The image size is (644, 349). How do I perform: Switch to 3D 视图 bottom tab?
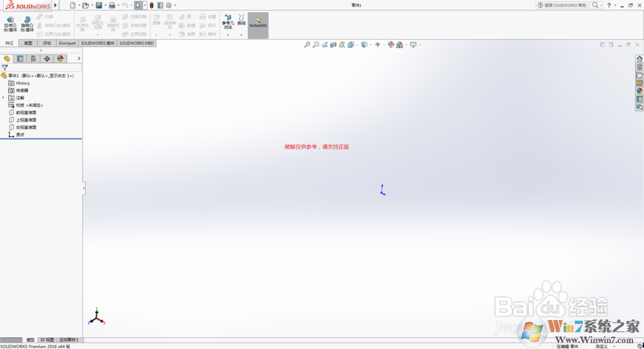pos(47,340)
